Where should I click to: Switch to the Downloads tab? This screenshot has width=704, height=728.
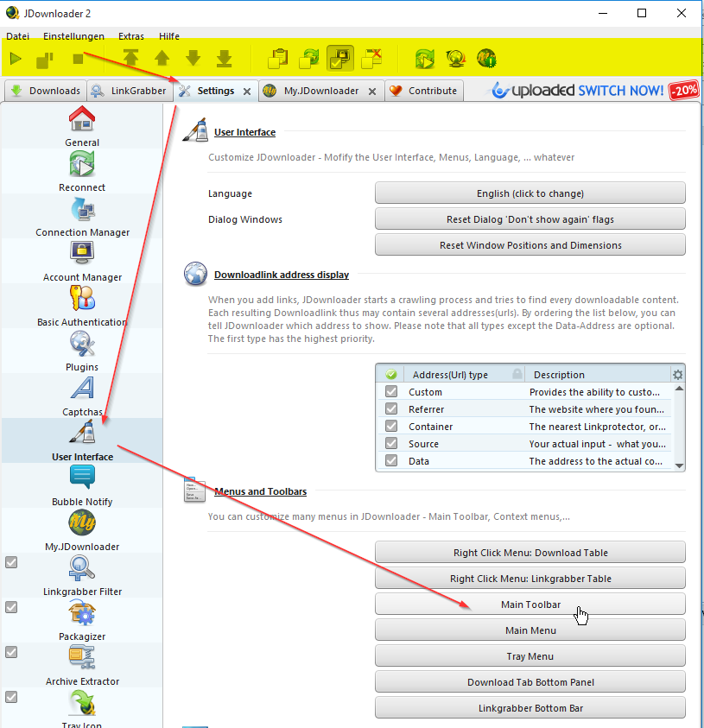click(46, 91)
